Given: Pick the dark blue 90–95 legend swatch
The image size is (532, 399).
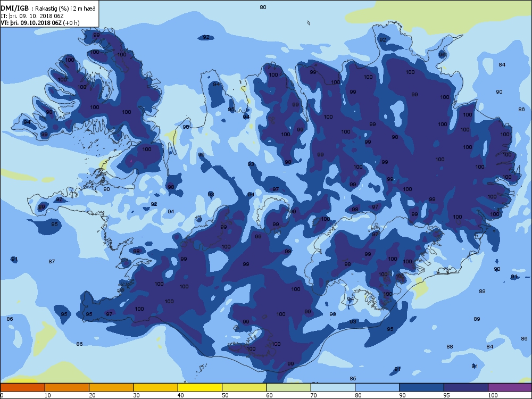Looking at the screenshot, I should pos(422,387).
